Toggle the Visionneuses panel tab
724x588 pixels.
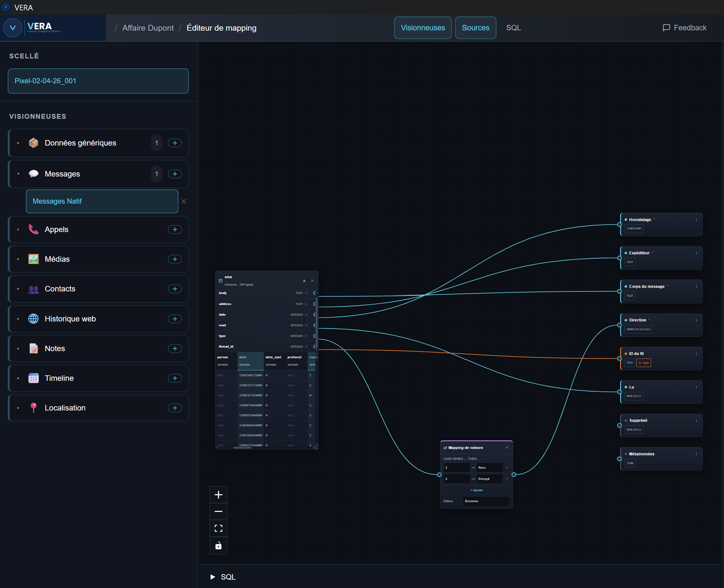point(423,28)
